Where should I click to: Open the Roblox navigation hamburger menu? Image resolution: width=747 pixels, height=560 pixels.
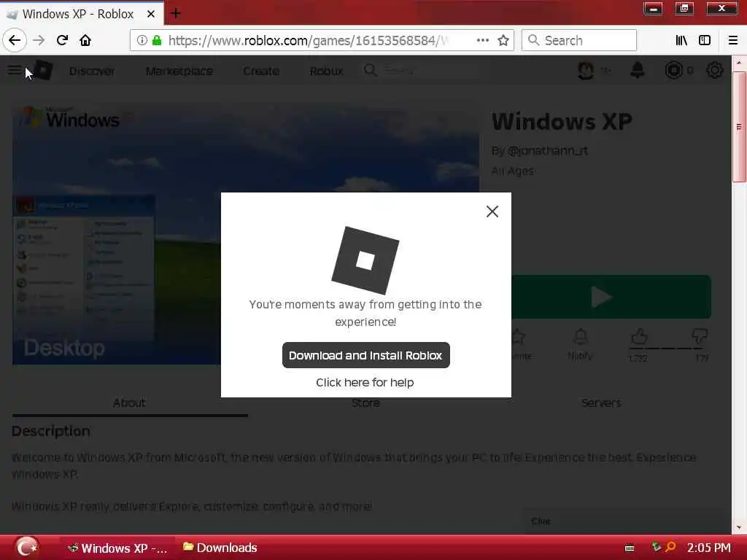tap(15, 71)
